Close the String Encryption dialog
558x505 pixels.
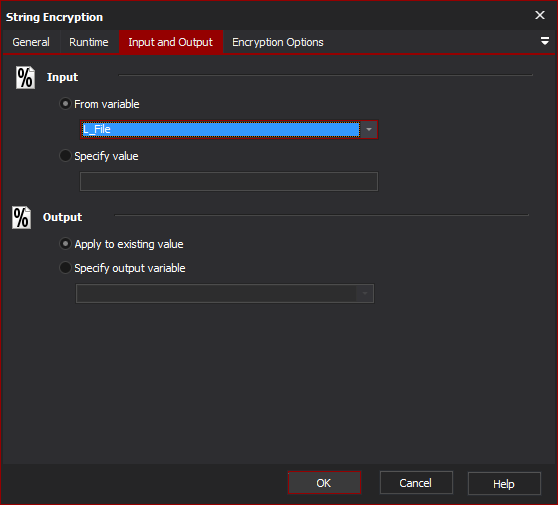pyautogui.click(x=540, y=15)
